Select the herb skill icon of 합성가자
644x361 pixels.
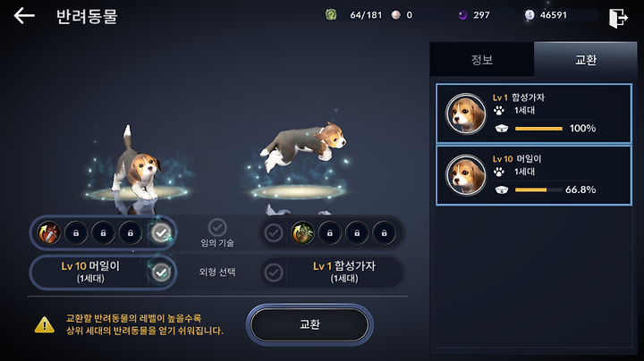click(x=302, y=233)
